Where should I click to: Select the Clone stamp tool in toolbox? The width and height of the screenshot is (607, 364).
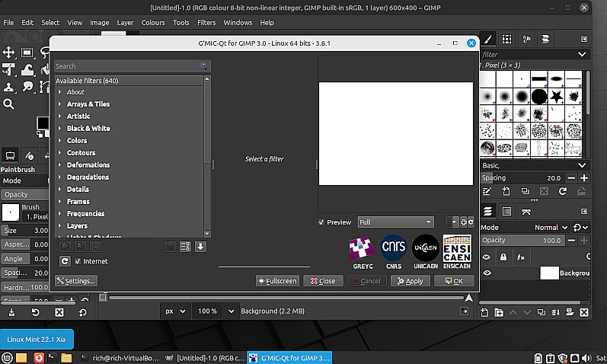pyautogui.click(x=8, y=87)
